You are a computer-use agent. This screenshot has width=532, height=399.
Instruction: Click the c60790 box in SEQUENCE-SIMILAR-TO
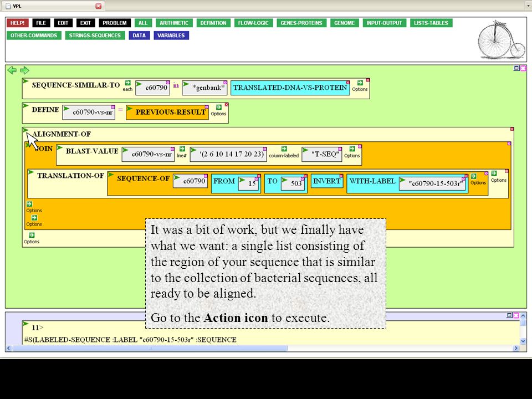(x=153, y=88)
